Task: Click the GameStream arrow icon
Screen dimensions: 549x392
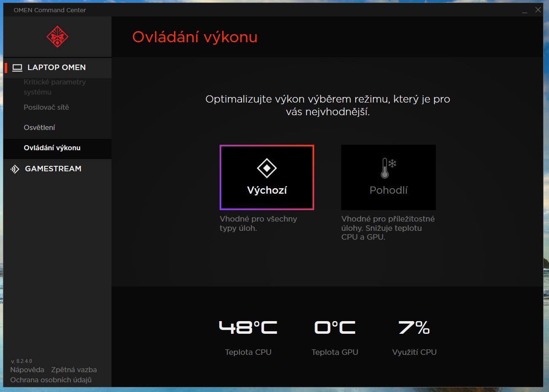Action: coord(15,169)
